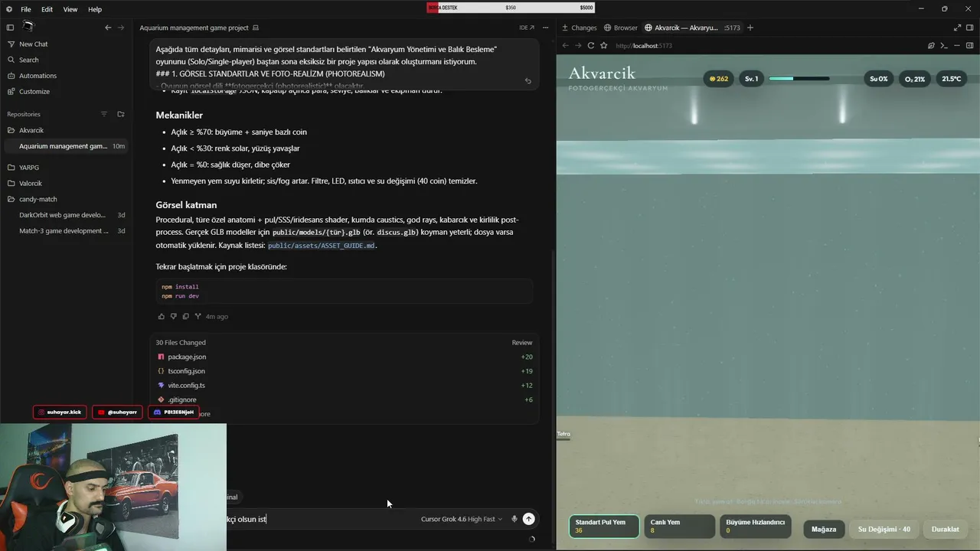This screenshot has height=551, width=980.
Task: Copy the response text
Action: pyautogui.click(x=185, y=316)
